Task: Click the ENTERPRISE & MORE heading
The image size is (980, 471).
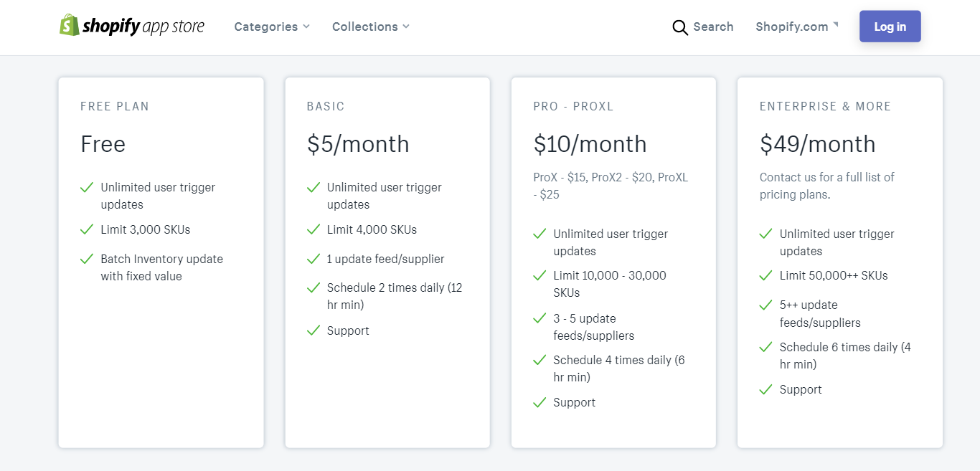Action: [x=825, y=106]
